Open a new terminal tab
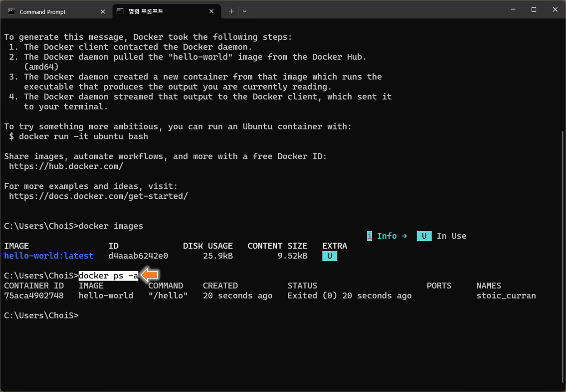Image resolution: width=566 pixels, height=392 pixels. click(x=231, y=11)
